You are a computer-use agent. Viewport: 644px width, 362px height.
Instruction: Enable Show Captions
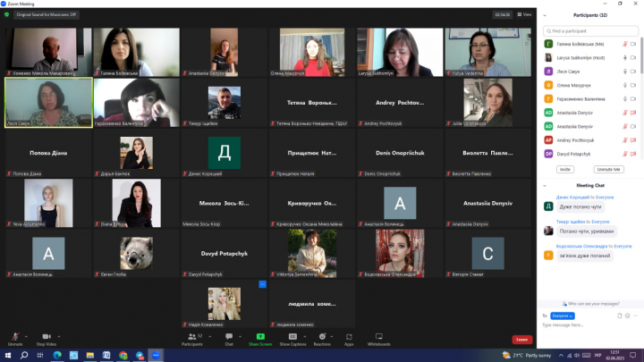[292, 337]
